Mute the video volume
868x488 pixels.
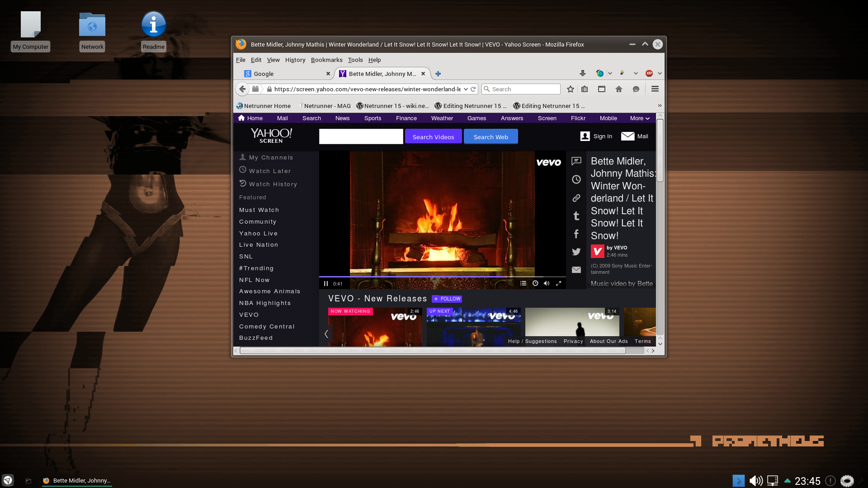(547, 283)
